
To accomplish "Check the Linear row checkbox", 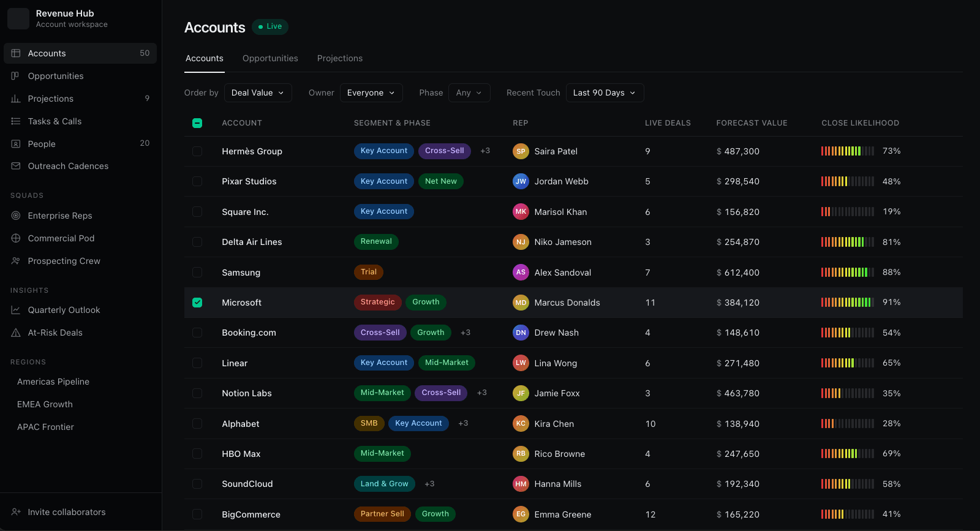I will 197,363.
